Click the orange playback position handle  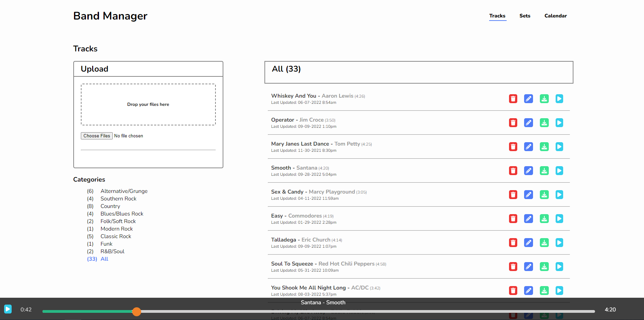pos(137,311)
